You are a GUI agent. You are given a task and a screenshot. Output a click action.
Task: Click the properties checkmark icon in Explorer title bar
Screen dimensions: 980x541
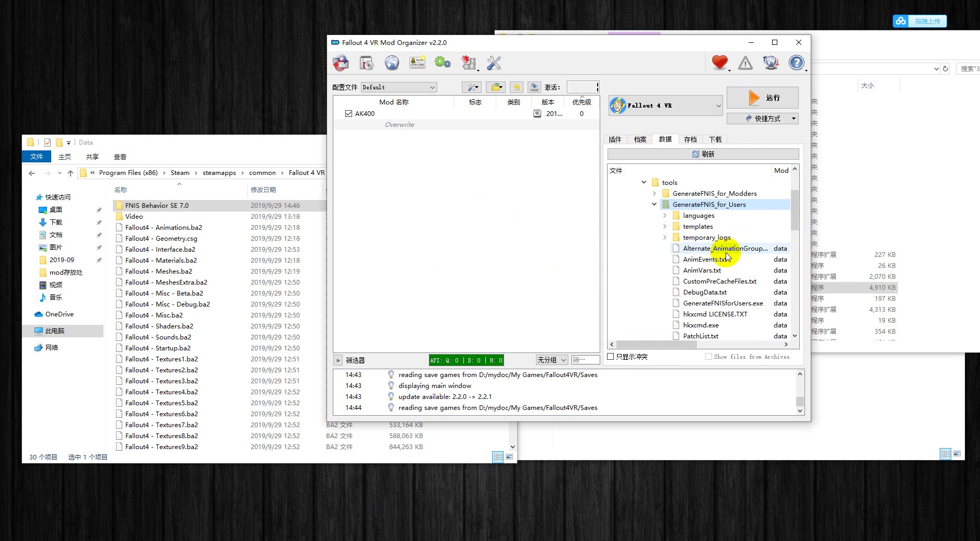48,142
